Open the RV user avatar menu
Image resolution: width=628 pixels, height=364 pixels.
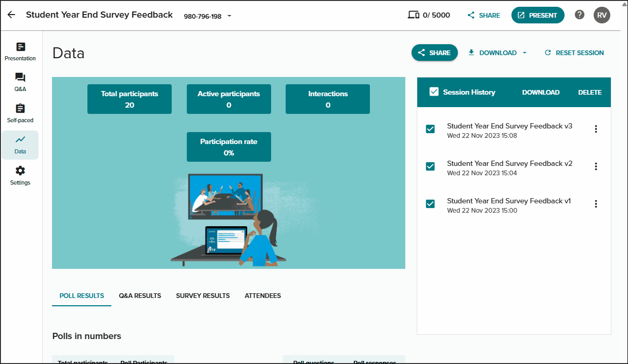point(602,15)
